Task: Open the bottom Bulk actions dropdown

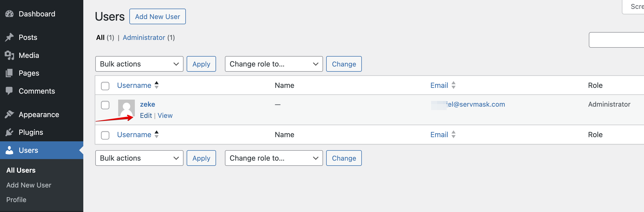Action: coord(139,158)
